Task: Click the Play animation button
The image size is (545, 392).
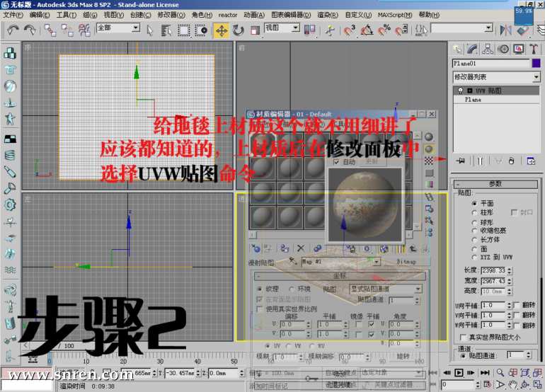Action: pos(459,373)
